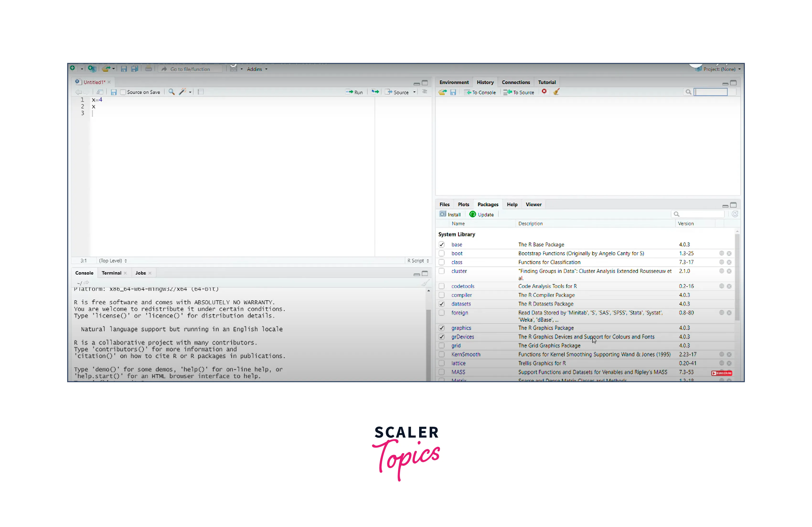Viewport: 812px width, 527px height.
Task: Click the re-run previous code icon
Action: point(375,92)
